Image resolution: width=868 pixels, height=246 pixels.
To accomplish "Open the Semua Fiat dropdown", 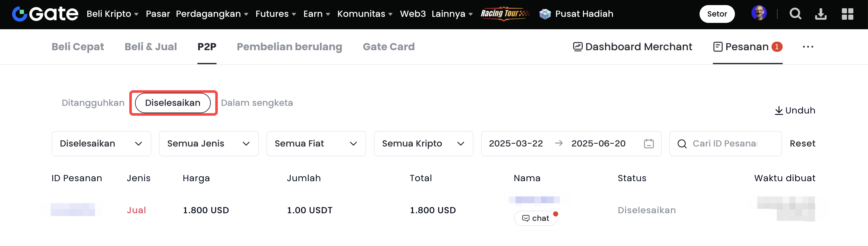I will [x=316, y=144].
